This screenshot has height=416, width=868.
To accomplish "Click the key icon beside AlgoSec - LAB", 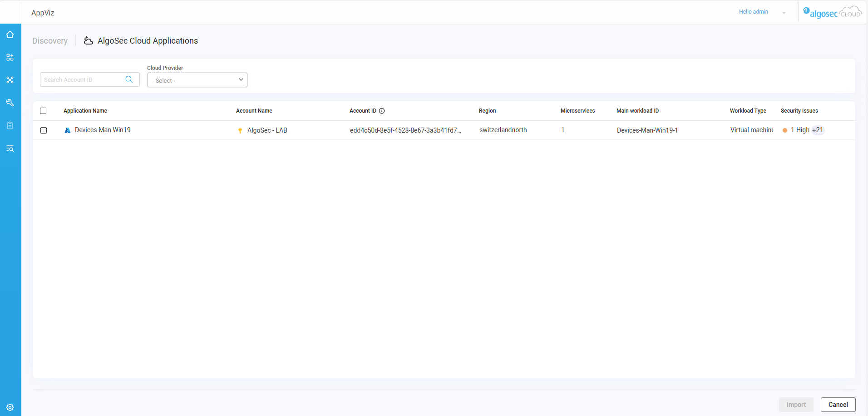I will [240, 131].
